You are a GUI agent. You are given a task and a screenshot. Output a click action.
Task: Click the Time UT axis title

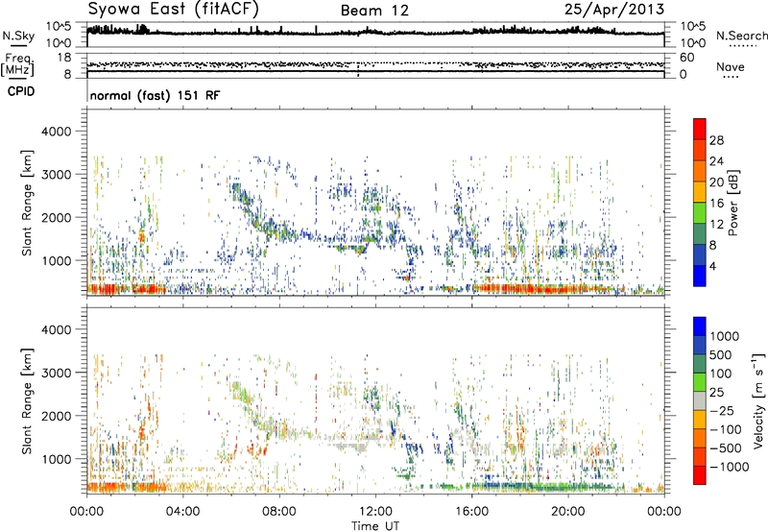(375, 526)
